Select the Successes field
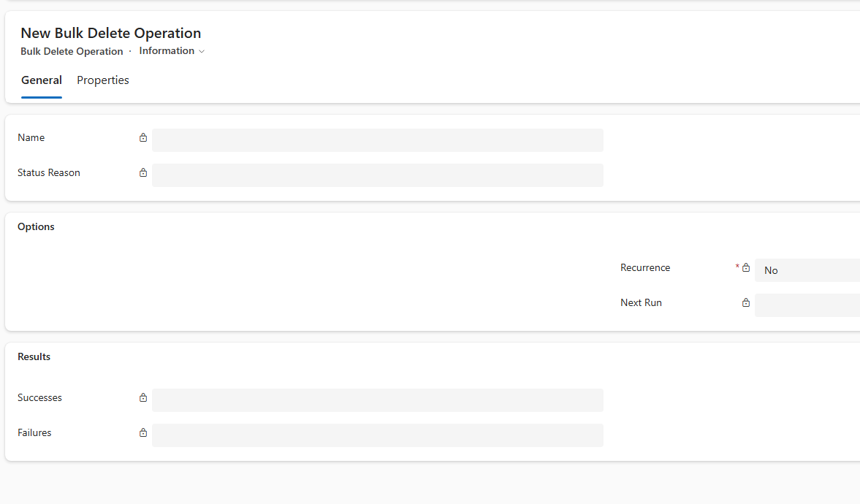Viewport: 860px width, 504px height. (377, 400)
